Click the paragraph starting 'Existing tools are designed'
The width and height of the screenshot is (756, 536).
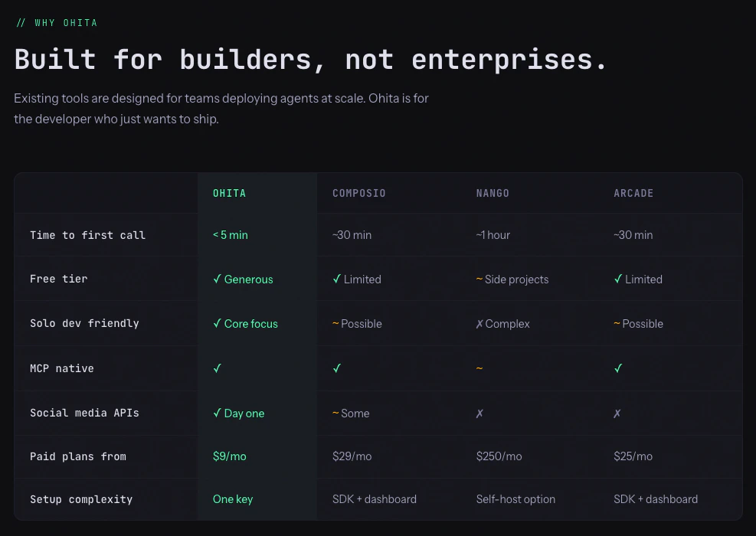coord(221,109)
